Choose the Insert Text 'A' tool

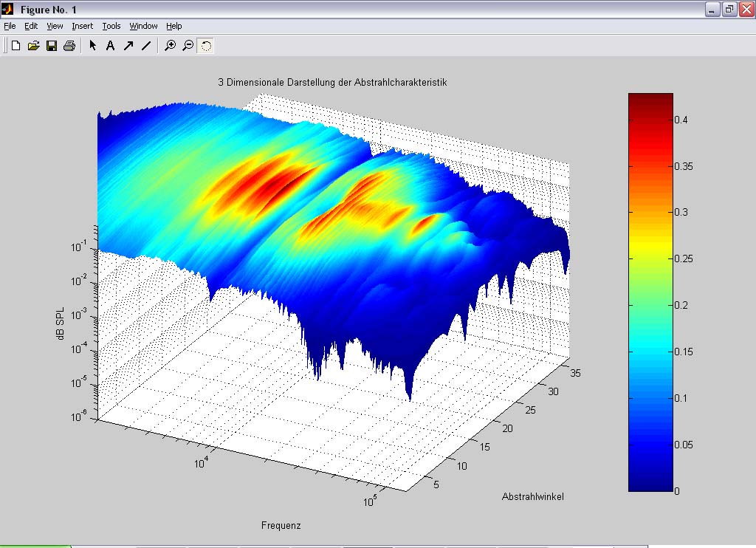tap(110, 46)
